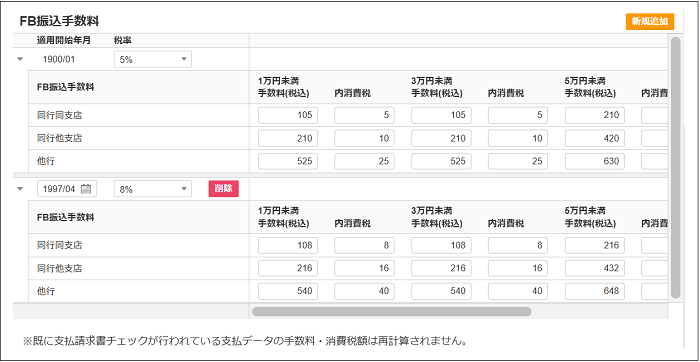This screenshot has height=362, width=700.
Task: Click the 同行同支店 row label in 8% section
Action: (59, 245)
